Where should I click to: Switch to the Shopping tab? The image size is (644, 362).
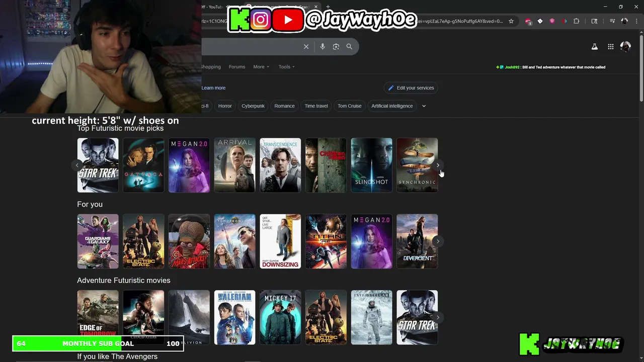pyautogui.click(x=211, y=67)
